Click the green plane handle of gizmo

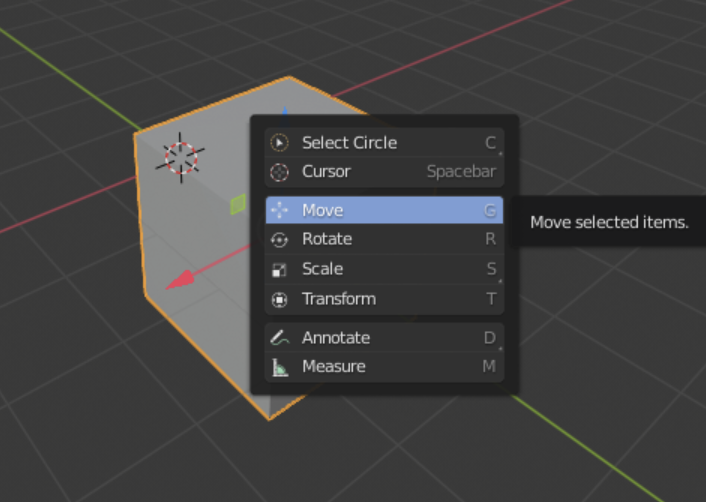click(x=238, y=204)
